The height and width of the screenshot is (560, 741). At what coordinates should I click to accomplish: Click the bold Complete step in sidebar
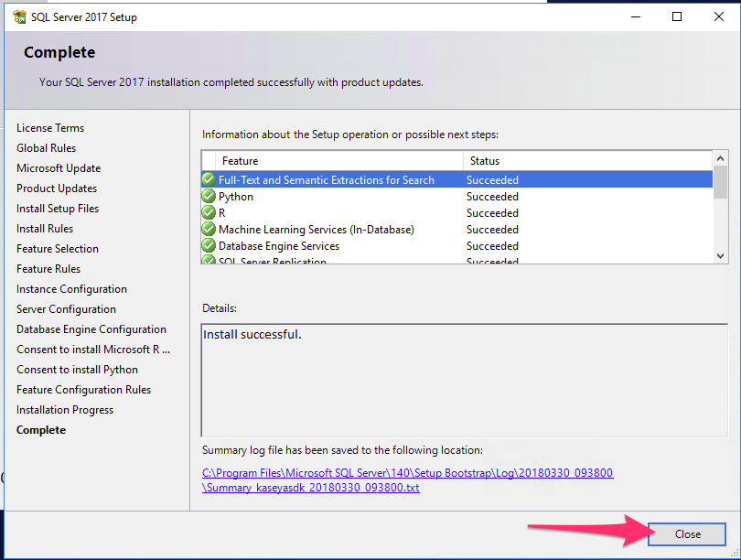coord(41,429)
